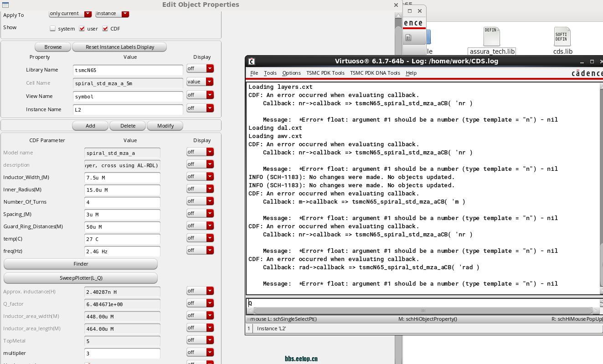Click the Finder button
This screenshot has width=603, height=364.
click(x=81, y=264)
